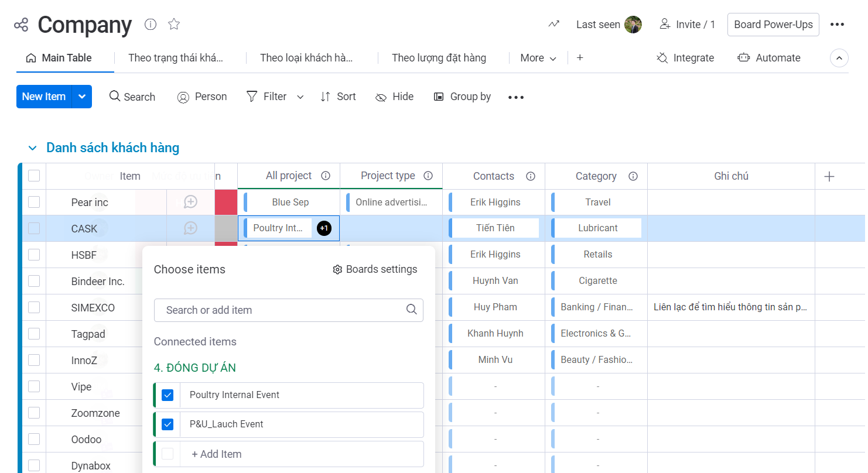This screenshot has height=473, width=868.
Task: Open conversation bubble for Pear inc
Action: tap(190, 202)
